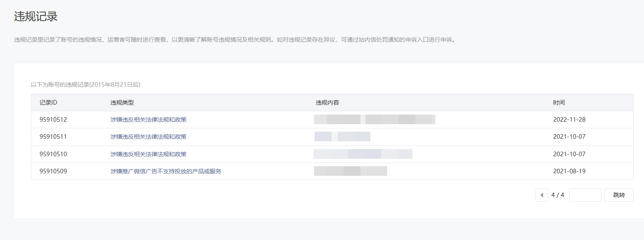
Task: Click the date 2022-11-28
Action: tap(569, 120)
